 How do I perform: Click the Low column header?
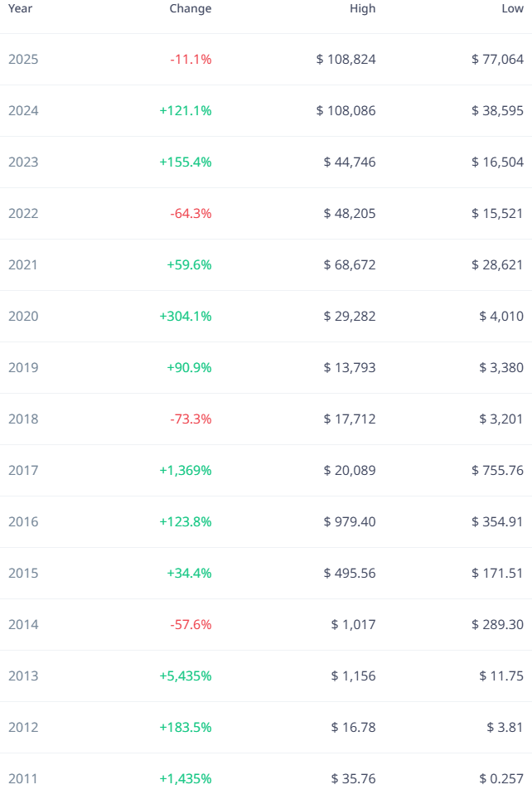[x=512, y=9]
